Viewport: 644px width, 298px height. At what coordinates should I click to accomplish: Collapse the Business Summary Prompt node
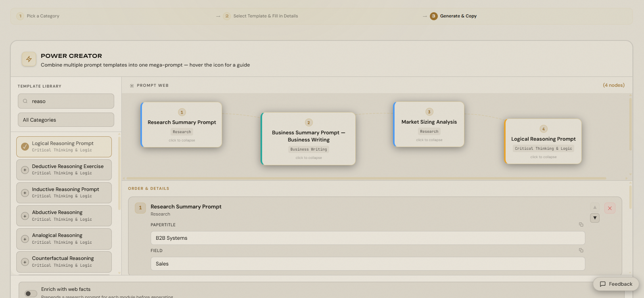click(309, 158)
